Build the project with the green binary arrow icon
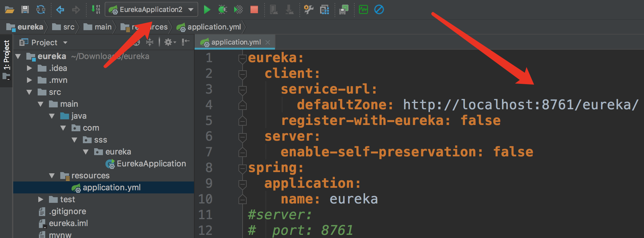The height and width of the screenshot is (238, 644). (96, 9)
